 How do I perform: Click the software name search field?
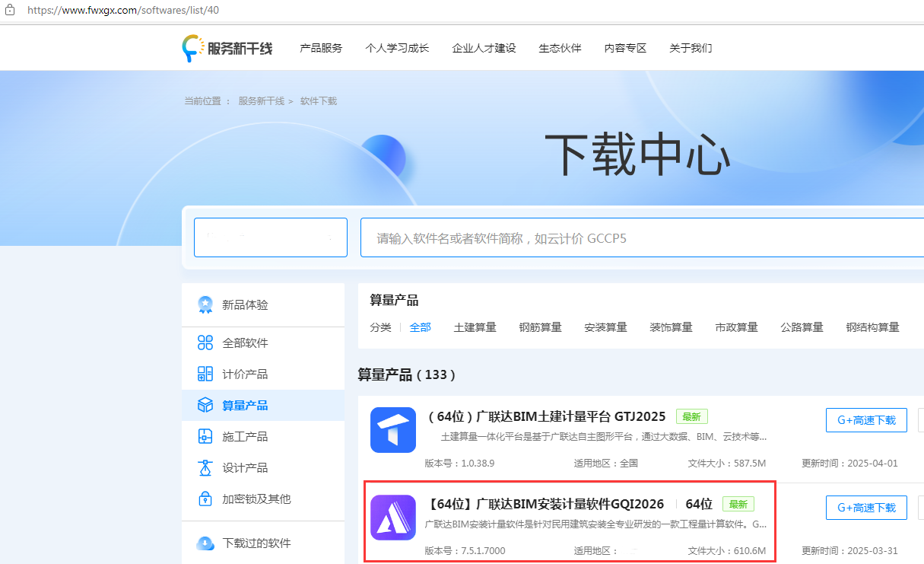(x=642, y=237)
